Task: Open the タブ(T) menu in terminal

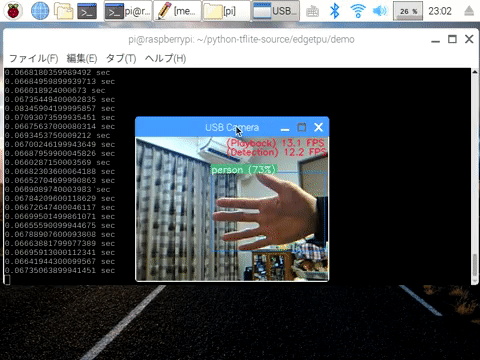Action: pyautogui.click(x=121, y=59)
